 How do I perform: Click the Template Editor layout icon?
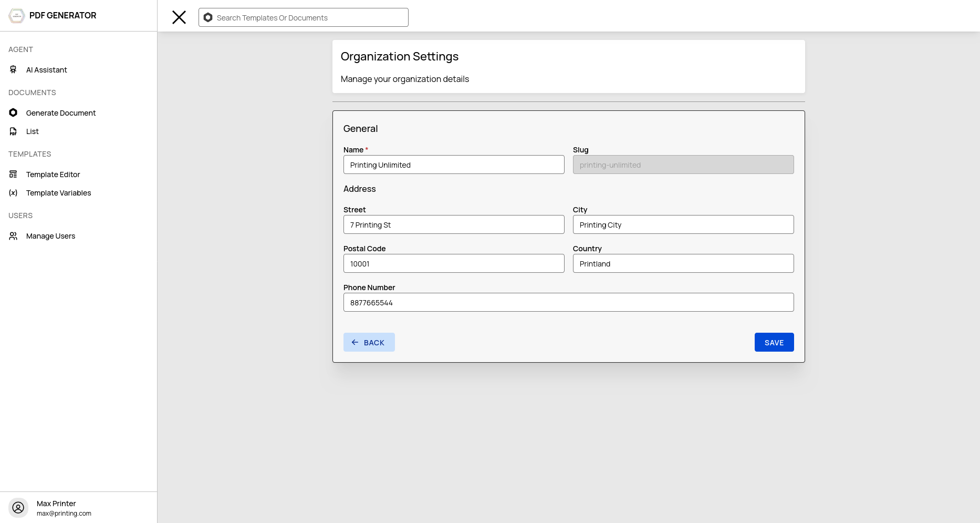pos(13,174)
